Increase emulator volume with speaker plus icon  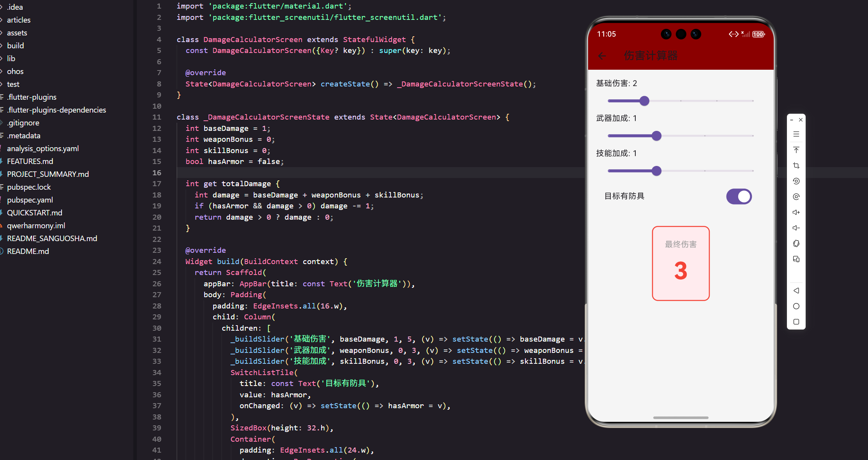pos(796,212)
